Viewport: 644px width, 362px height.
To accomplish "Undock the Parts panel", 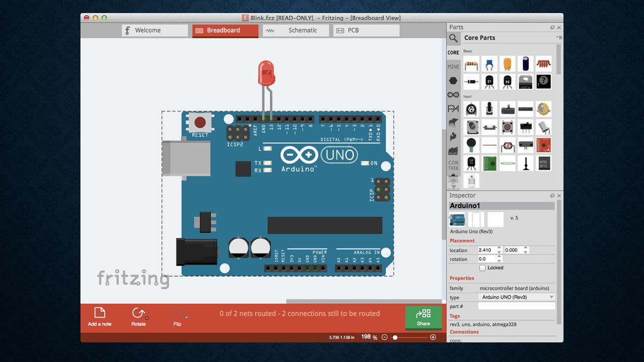I will (x=552, y=28).
